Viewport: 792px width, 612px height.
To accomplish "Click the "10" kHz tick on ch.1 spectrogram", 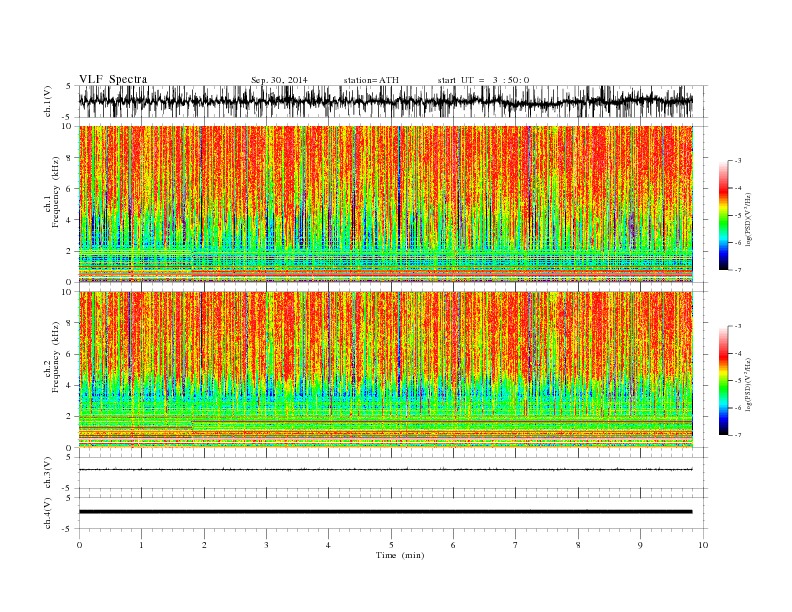I will pos(68,126).
